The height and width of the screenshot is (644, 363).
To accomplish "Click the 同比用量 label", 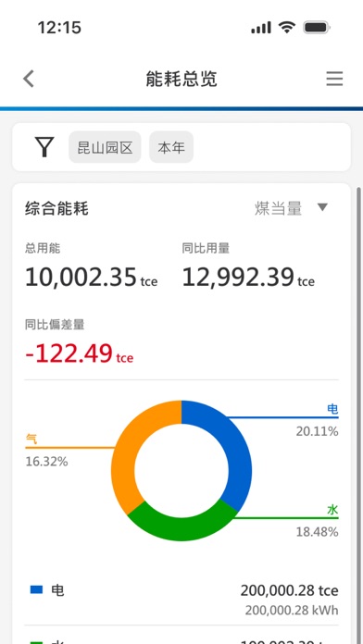I will [206, 248].
